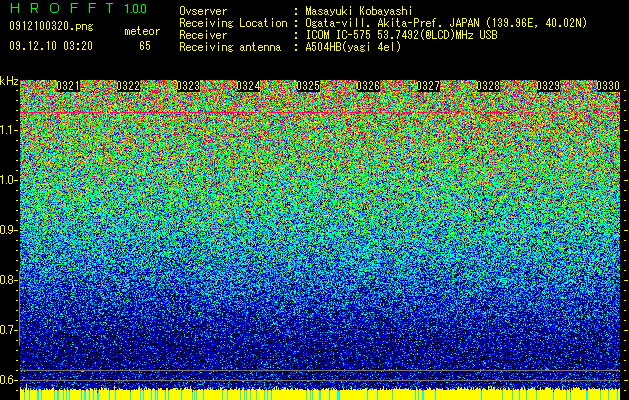Click the 0324 time marker
Image resolution: width=629 pixels, height=400 pixels.
coord(248,86)
